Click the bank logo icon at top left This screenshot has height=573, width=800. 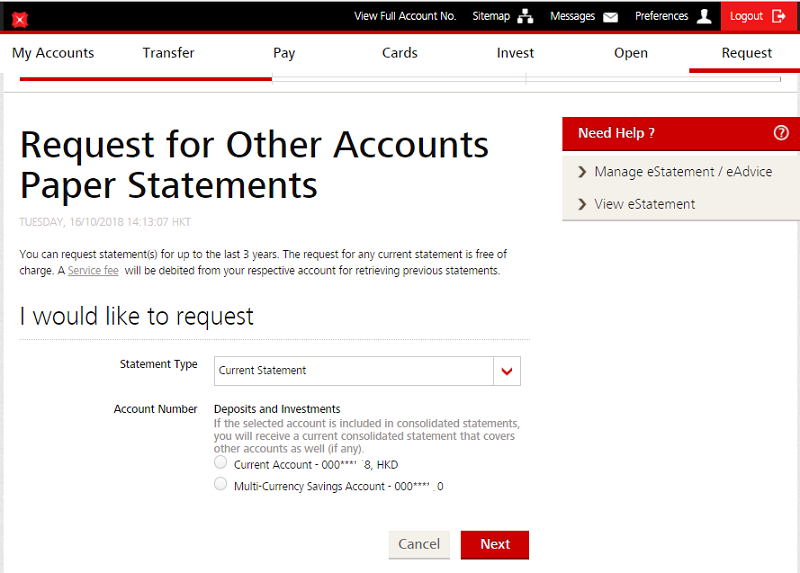pos(19,19)
